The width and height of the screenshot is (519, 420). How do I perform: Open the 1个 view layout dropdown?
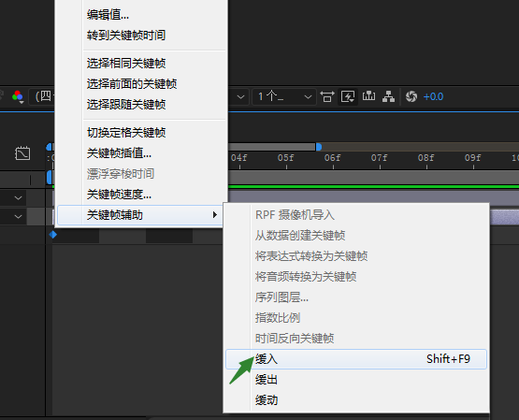284,96
